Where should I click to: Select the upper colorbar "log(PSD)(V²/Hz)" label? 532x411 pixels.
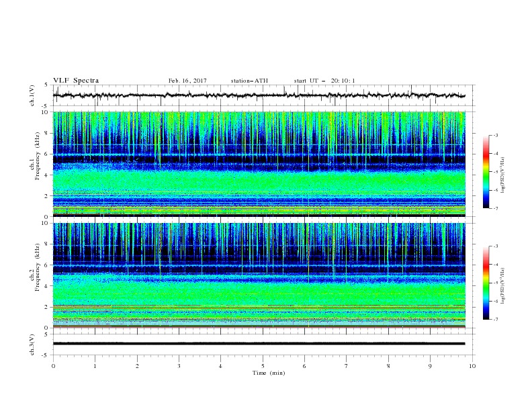pyautogui.click(x=503, y=175)
